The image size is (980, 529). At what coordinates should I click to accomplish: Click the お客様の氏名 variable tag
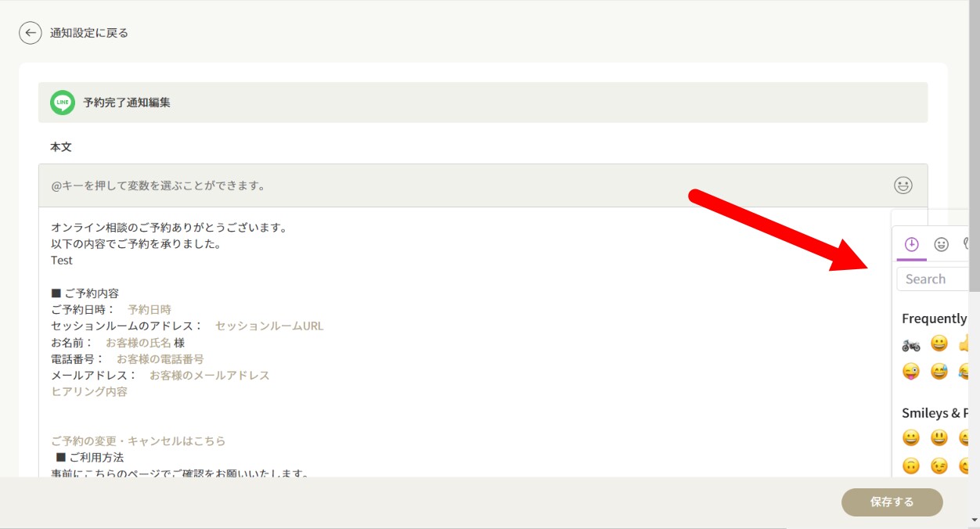click(139, 343)
